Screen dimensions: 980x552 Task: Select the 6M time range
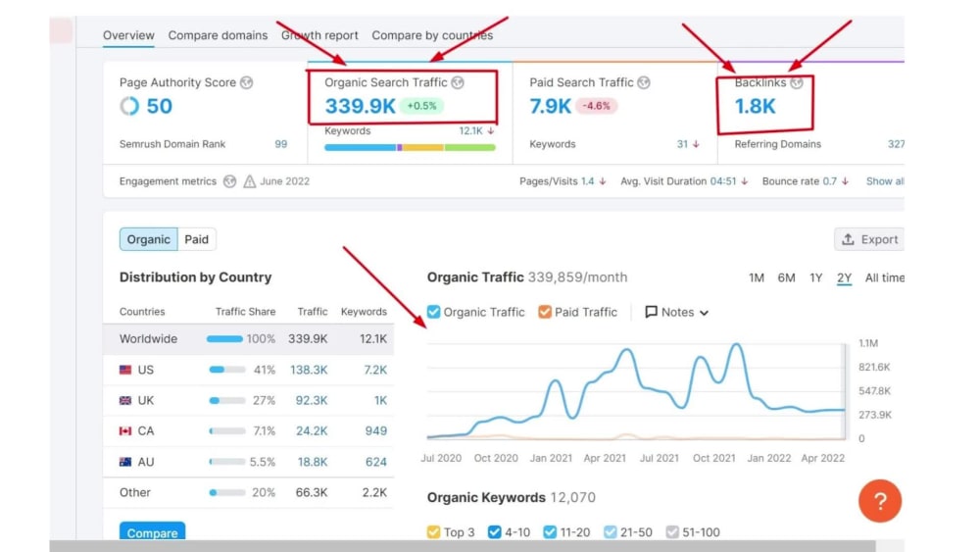click(786, 277)
